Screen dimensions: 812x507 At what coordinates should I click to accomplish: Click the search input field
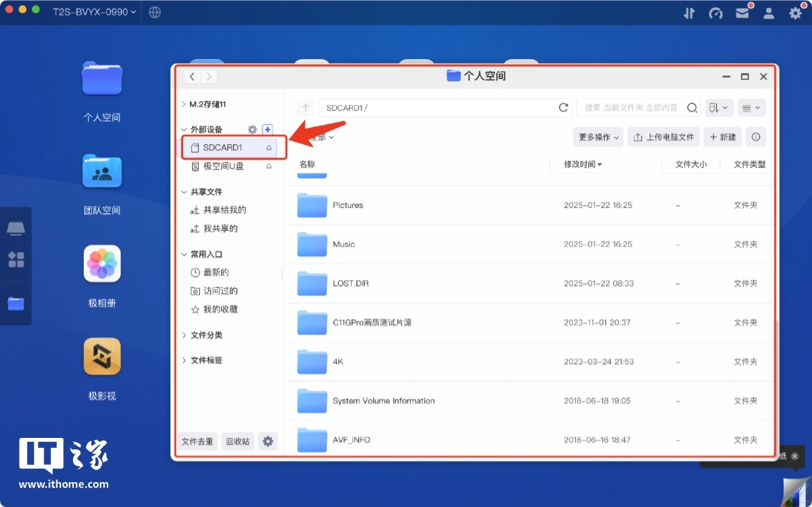[631, 108]
